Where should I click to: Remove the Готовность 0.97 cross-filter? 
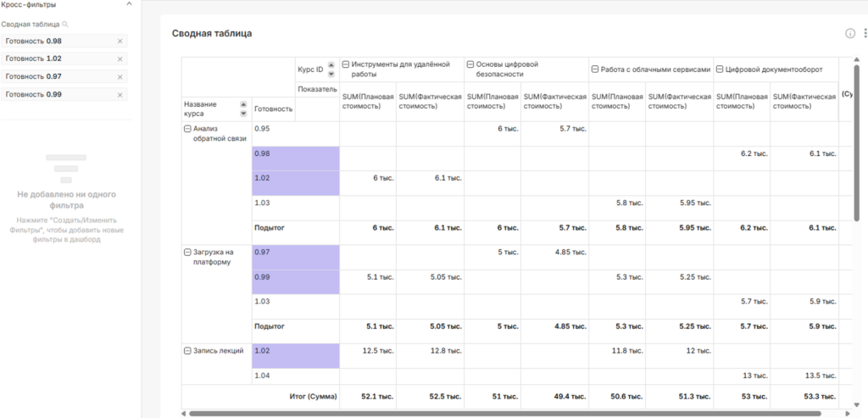click(120, 77)
